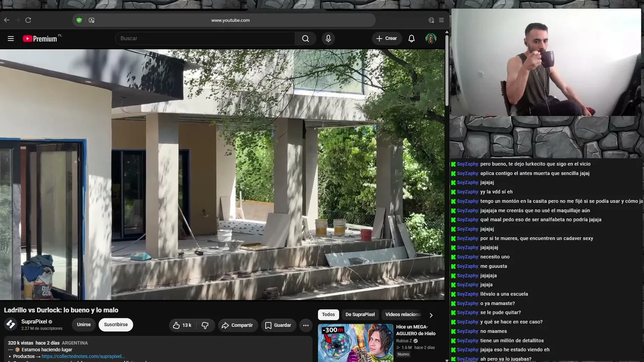Open YouTube notifications bell
The width and height of the screenshot is (644, 362).
click(412, 39)
